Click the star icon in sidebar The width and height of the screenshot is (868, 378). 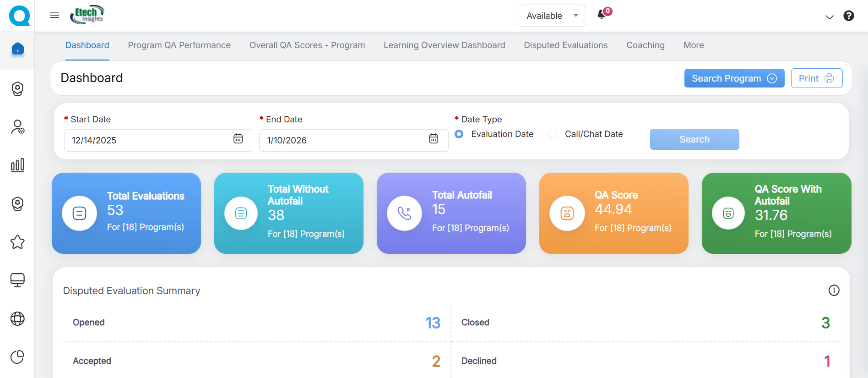click(x=17, y=242)
